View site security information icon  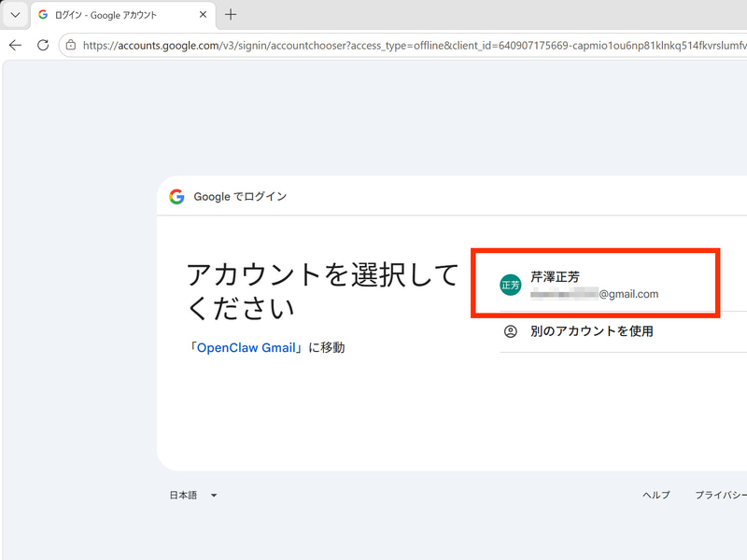pyautogui.click(x=71, y=45)
